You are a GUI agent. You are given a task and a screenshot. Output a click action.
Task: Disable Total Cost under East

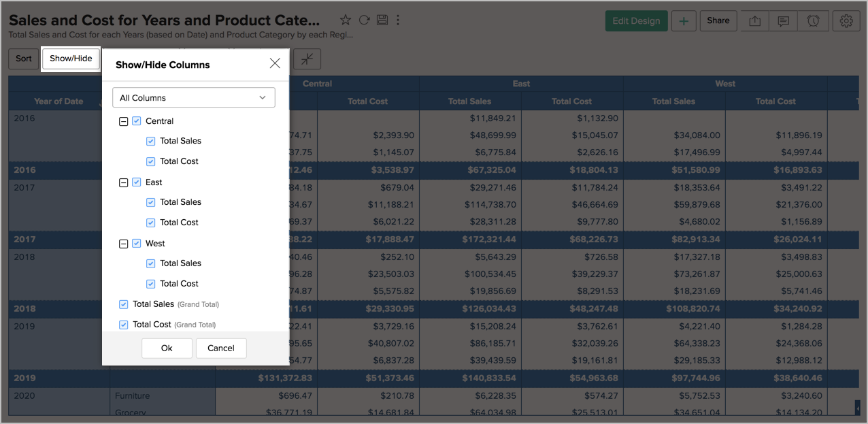tap(150, 223)
